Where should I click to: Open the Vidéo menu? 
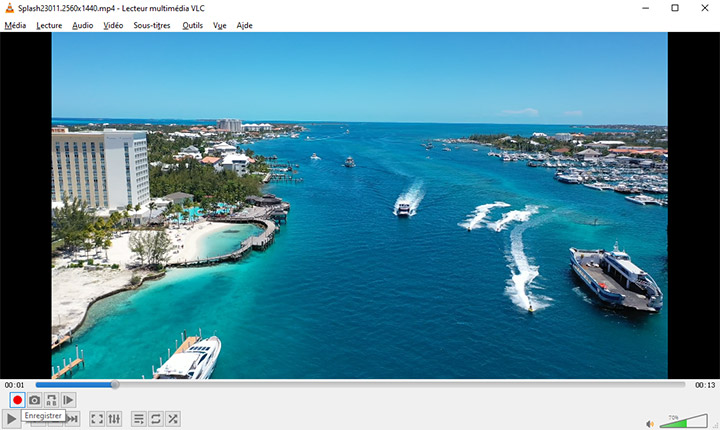(113, 25)
